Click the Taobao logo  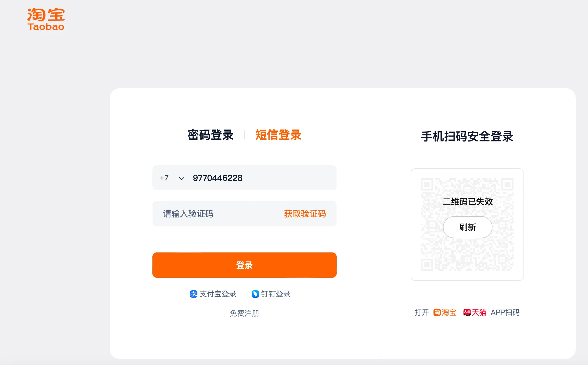[x=46, y=19]
